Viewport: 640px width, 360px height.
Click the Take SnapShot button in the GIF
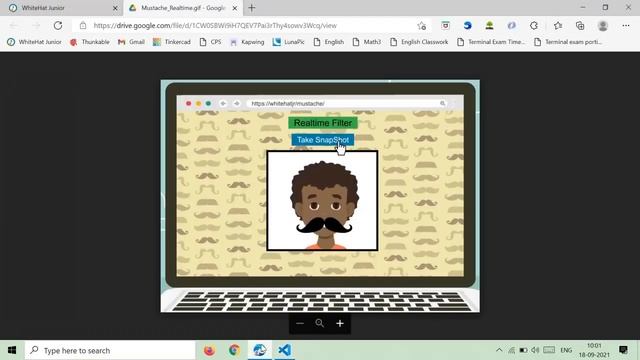[x=322, y=140]
